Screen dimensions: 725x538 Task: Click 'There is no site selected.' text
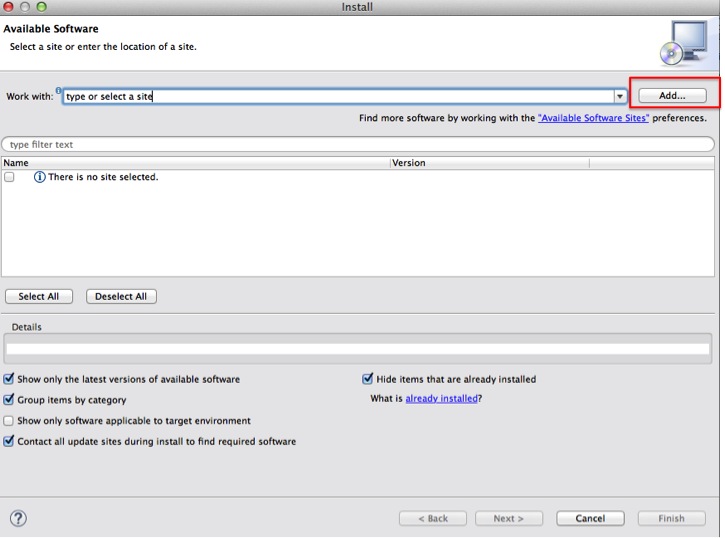(x=104, y=177)
